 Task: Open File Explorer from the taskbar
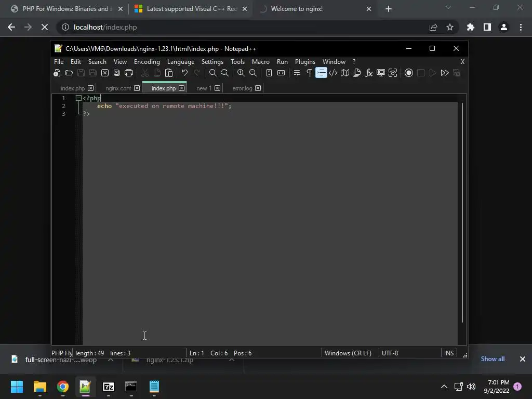(39, 387)
